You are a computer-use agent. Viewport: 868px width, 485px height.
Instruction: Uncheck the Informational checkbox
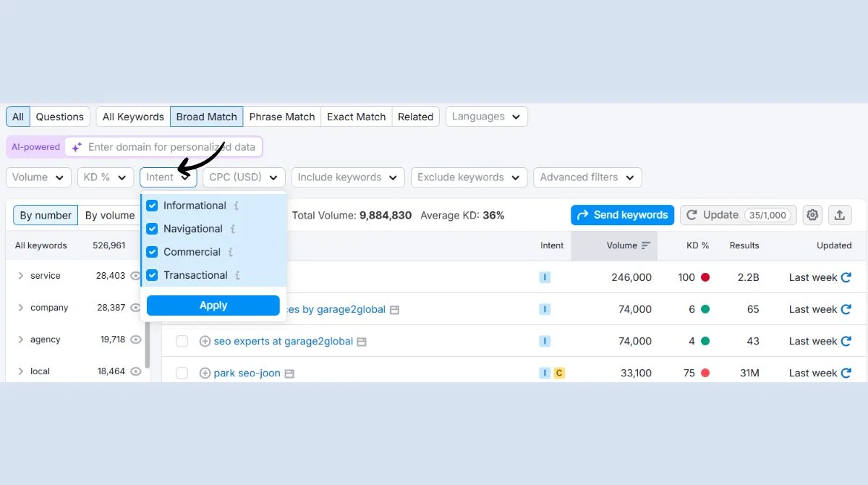(x=152, y=206)
